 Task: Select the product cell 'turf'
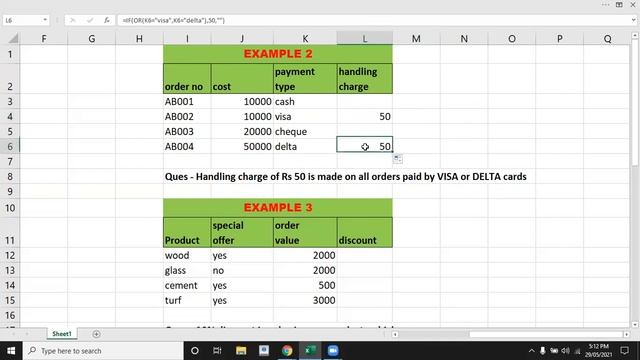(187, 300)
